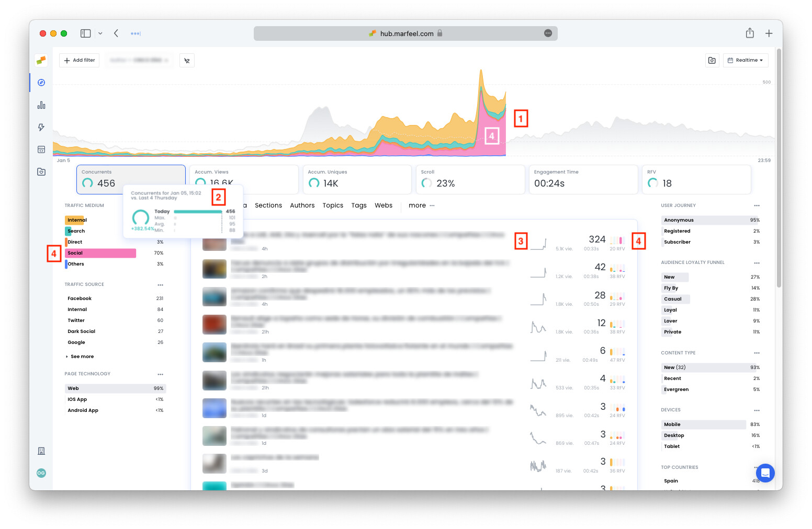This screenshot has width=812, height=529.
Task: Click the lightning bolt icon in the sidebar
Action: point(41,127)
